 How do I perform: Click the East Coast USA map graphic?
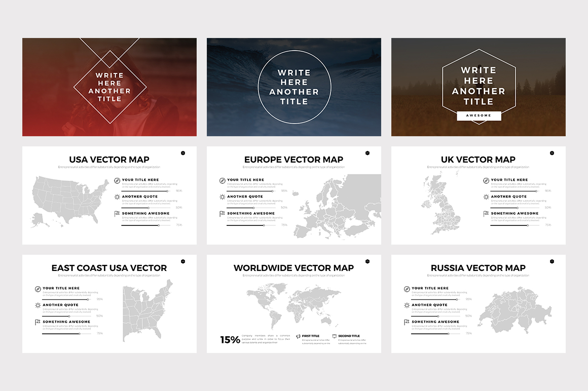148,310
